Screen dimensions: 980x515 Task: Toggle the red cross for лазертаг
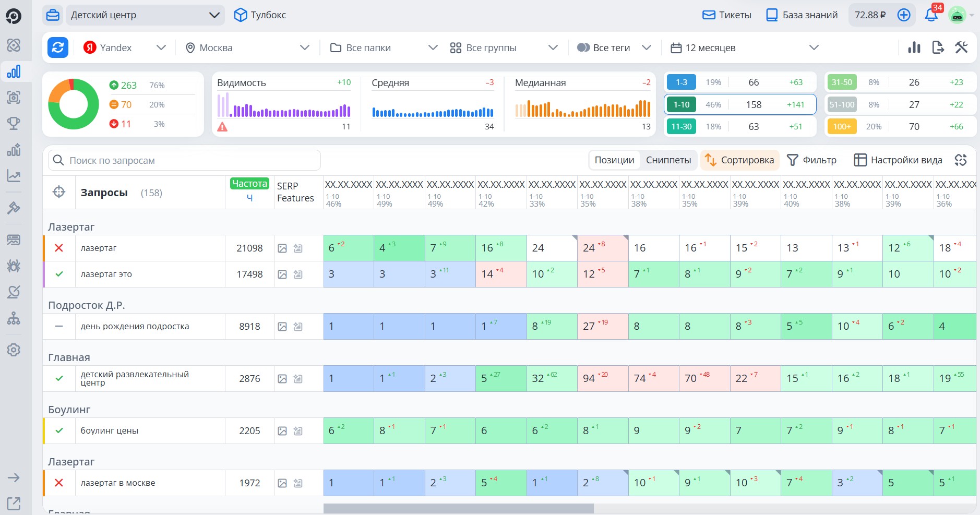point(59,248)
